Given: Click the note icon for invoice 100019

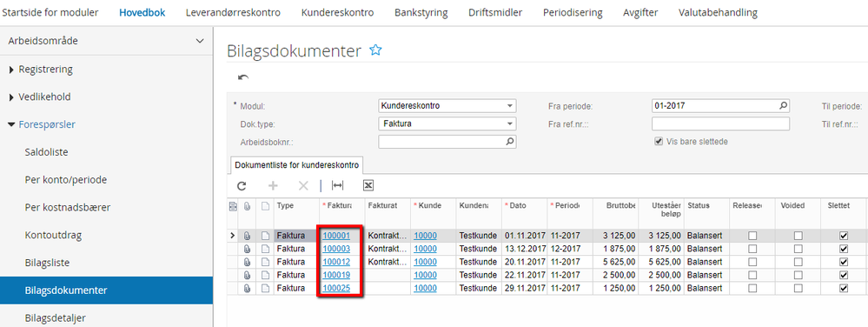Looking at the screenshot, I should coord(265,275).
